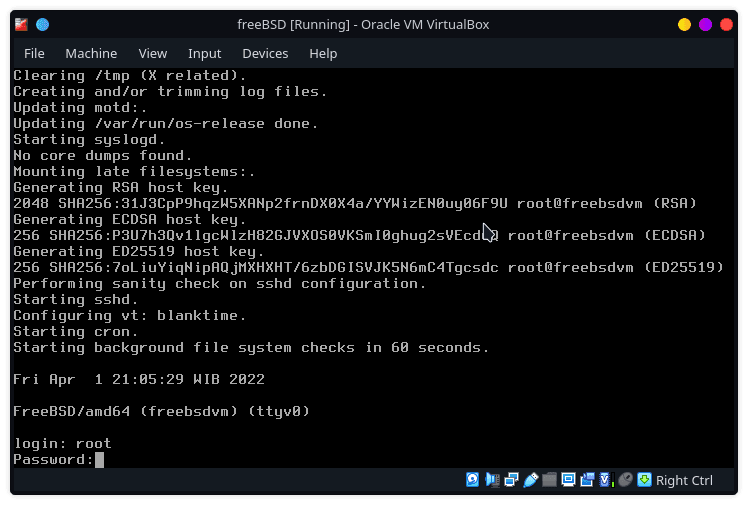748x505 pixels.
Task: Click the 'Generating ECDSA host key.' line
Action: [129, 219]
